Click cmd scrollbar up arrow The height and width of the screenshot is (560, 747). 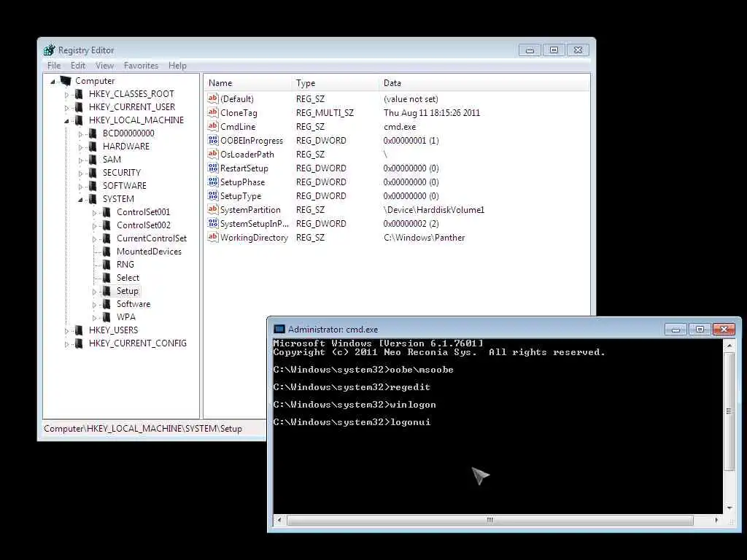(729, 345)
